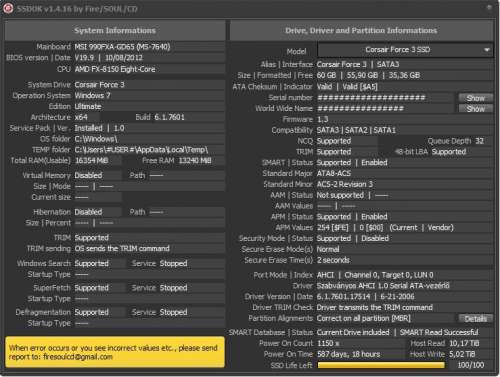Screen dimensions: 500x377
Task: Select mainboard value MSI 990FXA-GD65
Action: [x=122, y=47]
